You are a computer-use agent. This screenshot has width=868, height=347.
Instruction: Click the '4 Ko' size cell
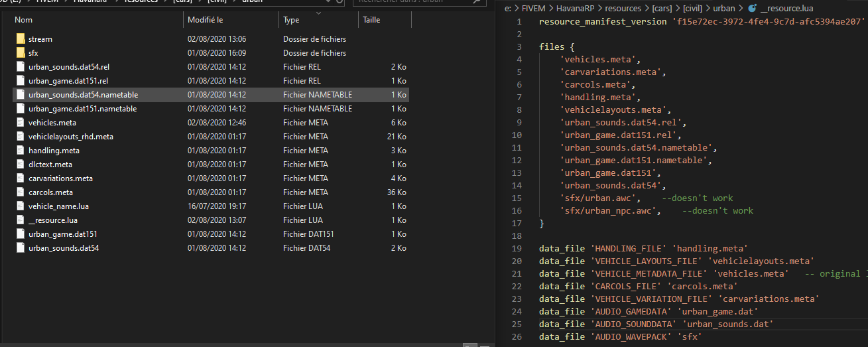click(399, 178)
